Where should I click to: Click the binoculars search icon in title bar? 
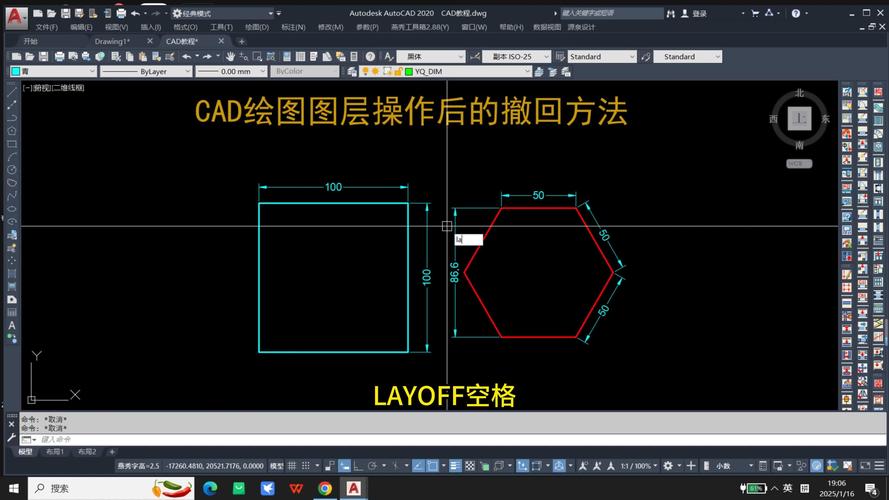click(671, 13)
